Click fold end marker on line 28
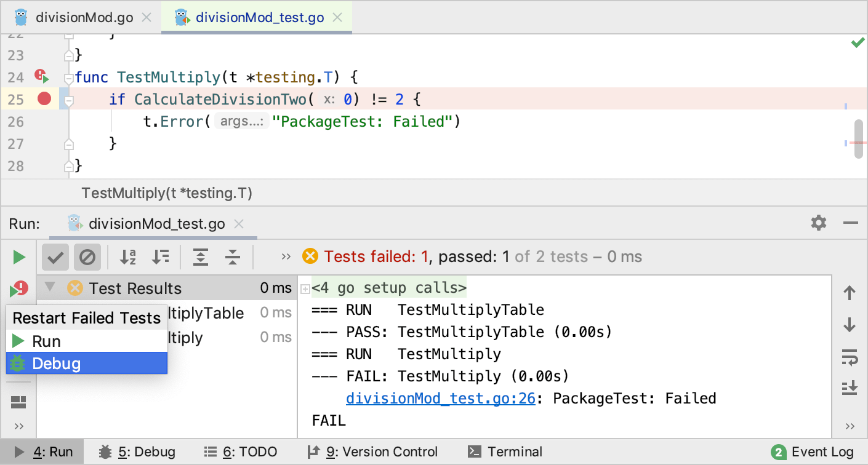This screenshot has height=465, width=868. click(x=69, y=166)
